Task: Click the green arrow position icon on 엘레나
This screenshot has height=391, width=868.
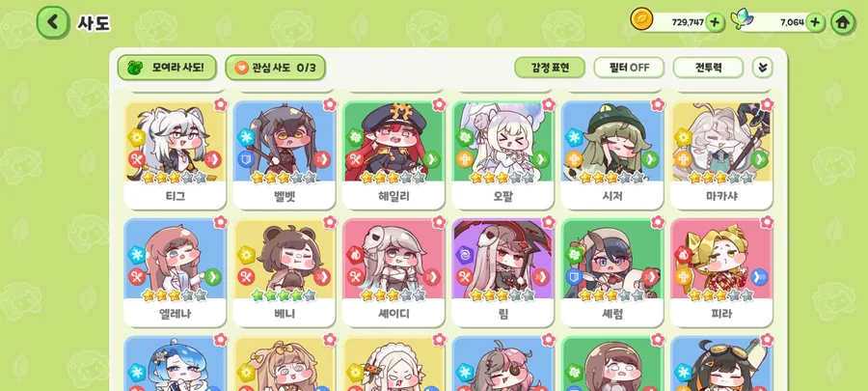Action: tap(212, 276)
